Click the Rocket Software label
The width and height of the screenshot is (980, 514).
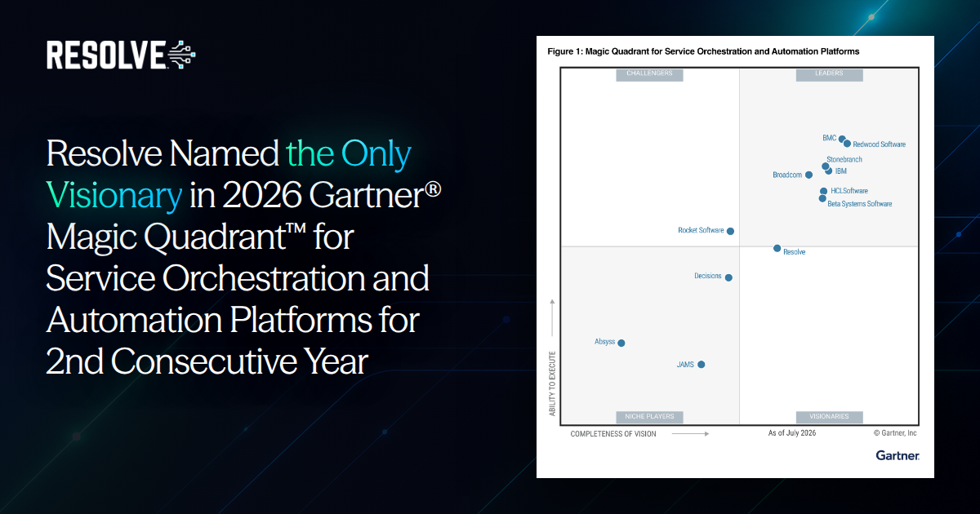pos(701,230)
